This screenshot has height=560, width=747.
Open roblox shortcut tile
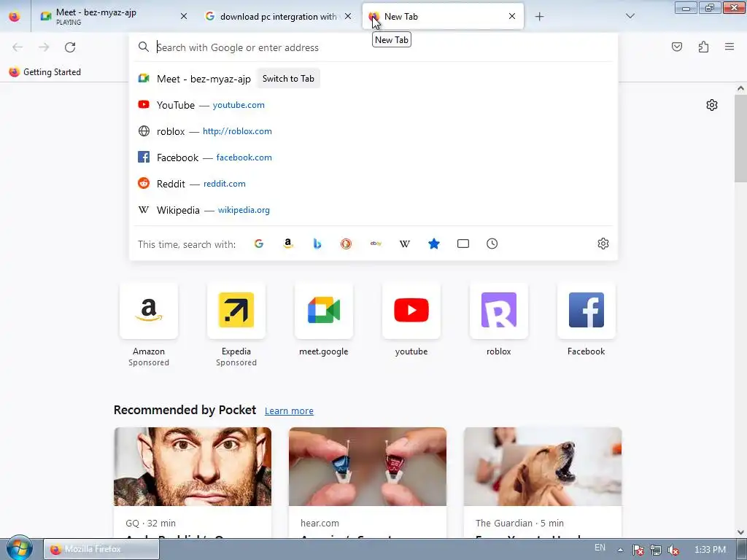click(499, 311)
